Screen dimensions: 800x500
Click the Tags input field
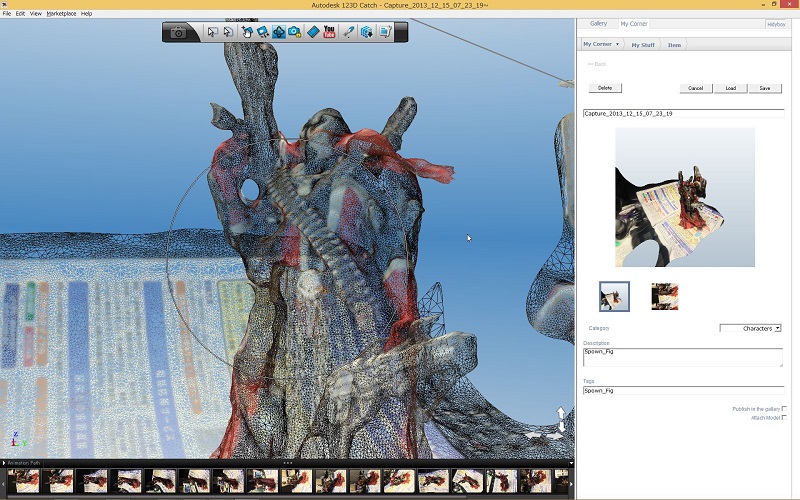coord(683,390)
